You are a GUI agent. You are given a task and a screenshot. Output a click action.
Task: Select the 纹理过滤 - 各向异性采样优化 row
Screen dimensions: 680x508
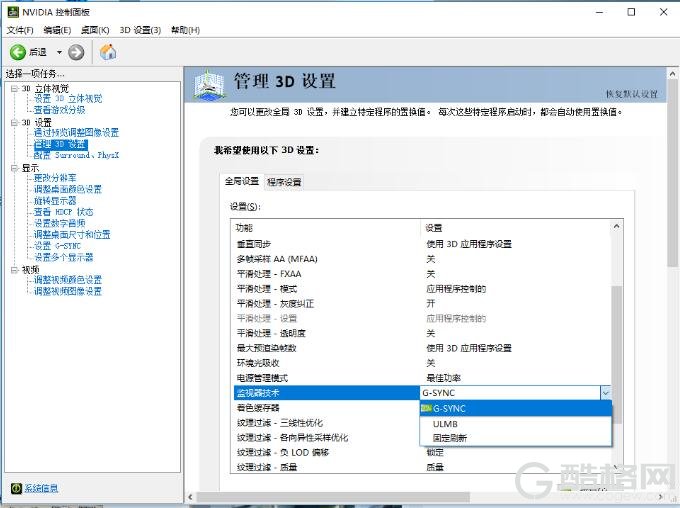pos(327,437)
